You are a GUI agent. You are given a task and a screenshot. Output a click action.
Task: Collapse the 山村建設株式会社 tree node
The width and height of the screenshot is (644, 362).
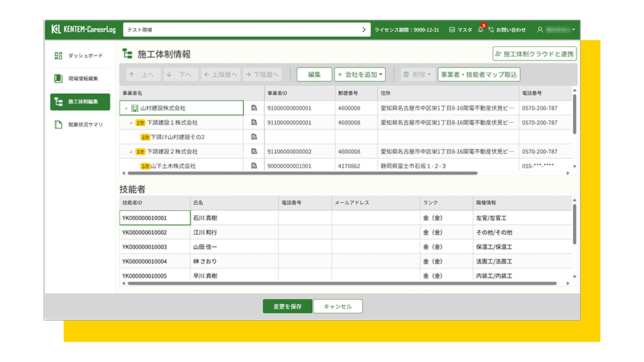126,108
